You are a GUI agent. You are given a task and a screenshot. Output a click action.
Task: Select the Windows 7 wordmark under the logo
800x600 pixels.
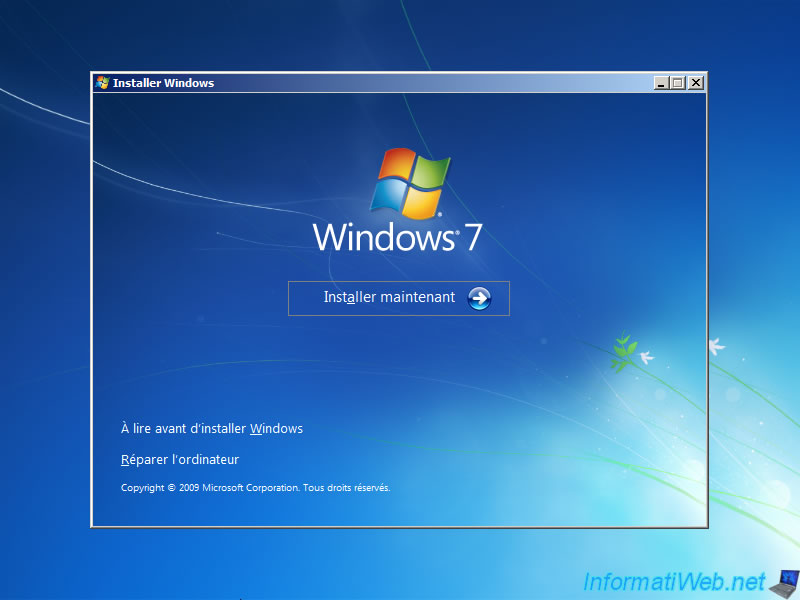pos(398,237)
